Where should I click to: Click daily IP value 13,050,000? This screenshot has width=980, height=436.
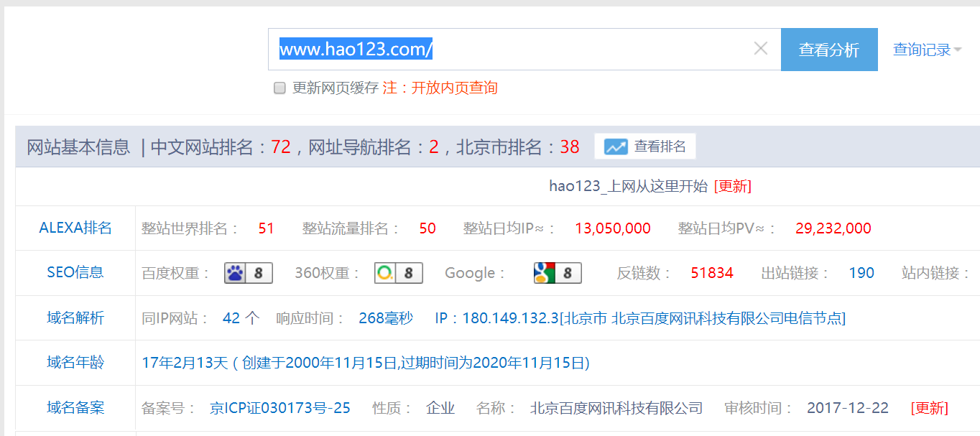[613, 228]
